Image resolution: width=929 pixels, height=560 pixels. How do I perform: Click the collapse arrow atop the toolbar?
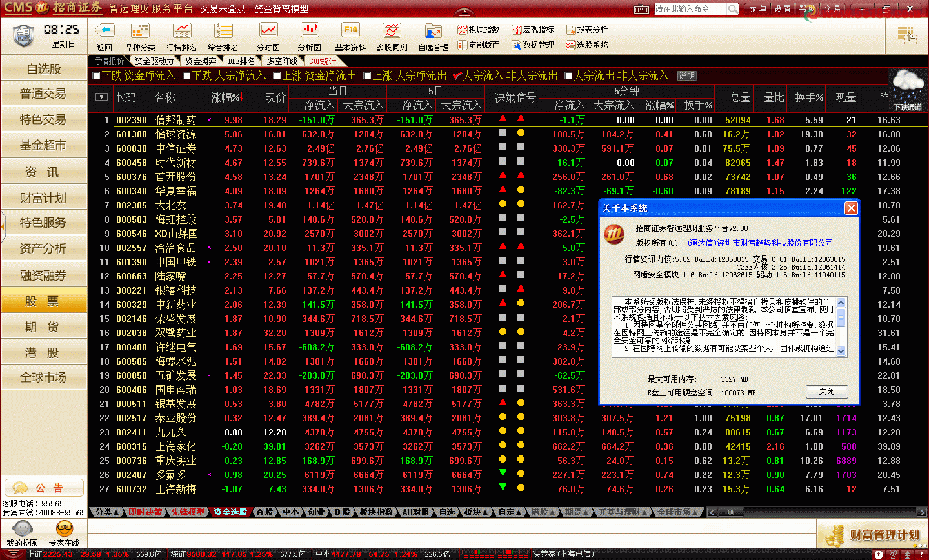pos(464,11)
